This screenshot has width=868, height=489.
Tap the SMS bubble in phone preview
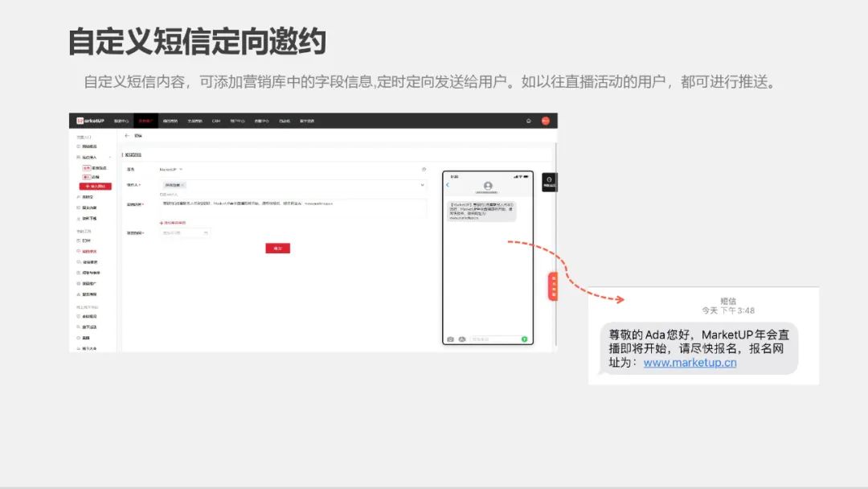[x=481, y=211]
